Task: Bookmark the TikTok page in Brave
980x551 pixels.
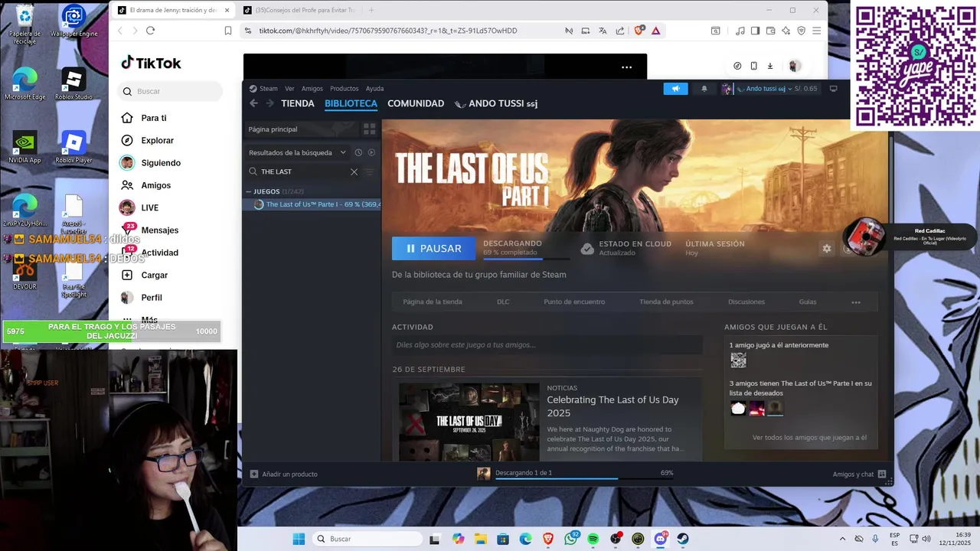Action: coord(227,31)
